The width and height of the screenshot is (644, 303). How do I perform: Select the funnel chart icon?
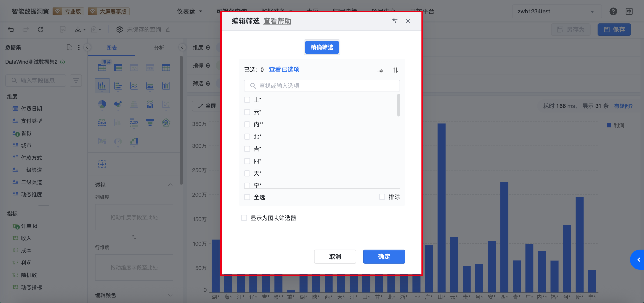coord(150,122)
